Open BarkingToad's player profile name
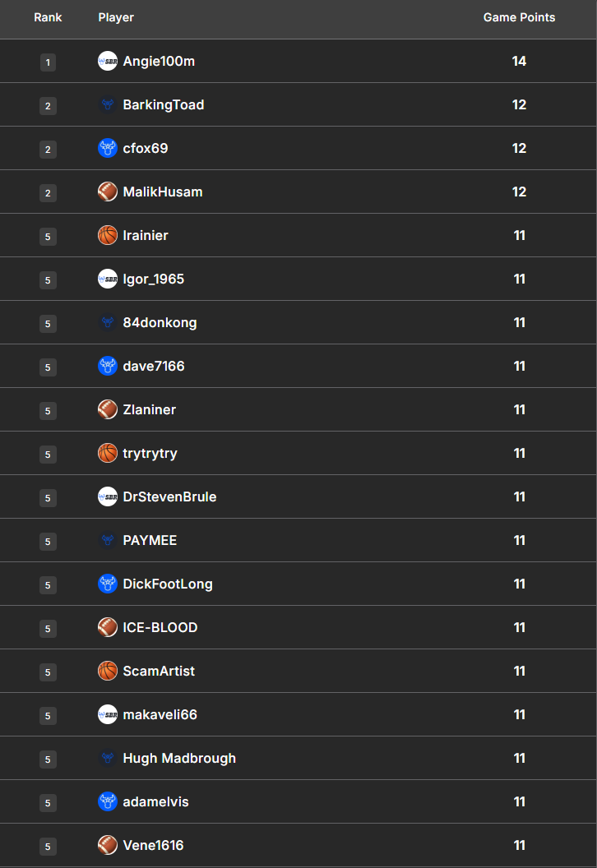597x868 pixels. coord(164,104)
